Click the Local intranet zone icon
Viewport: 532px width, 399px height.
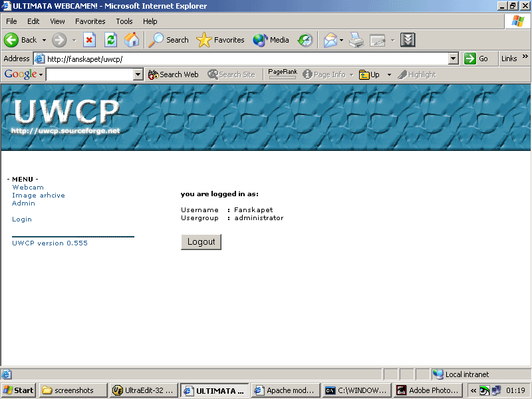point(438,374)
